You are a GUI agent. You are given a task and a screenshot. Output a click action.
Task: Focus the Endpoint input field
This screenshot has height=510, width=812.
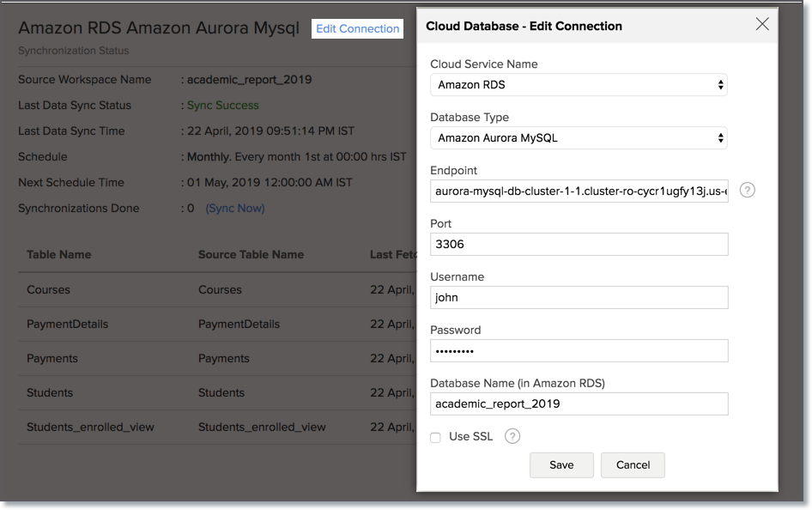(x=579, y=191)
